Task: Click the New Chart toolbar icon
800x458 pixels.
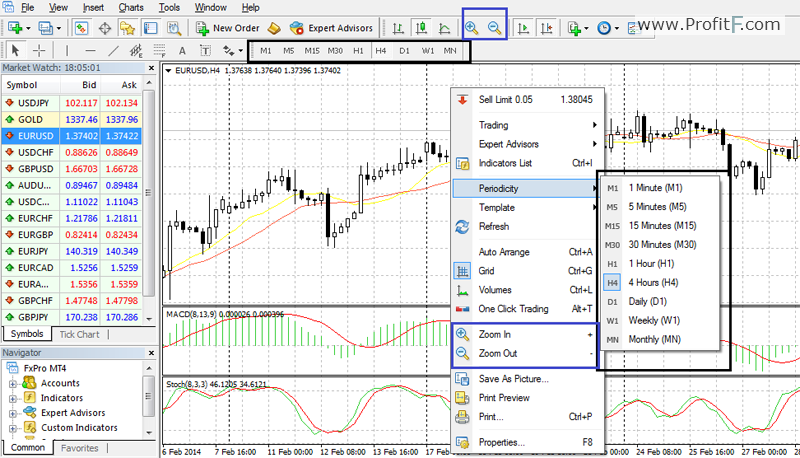Action: coord(14,28)
